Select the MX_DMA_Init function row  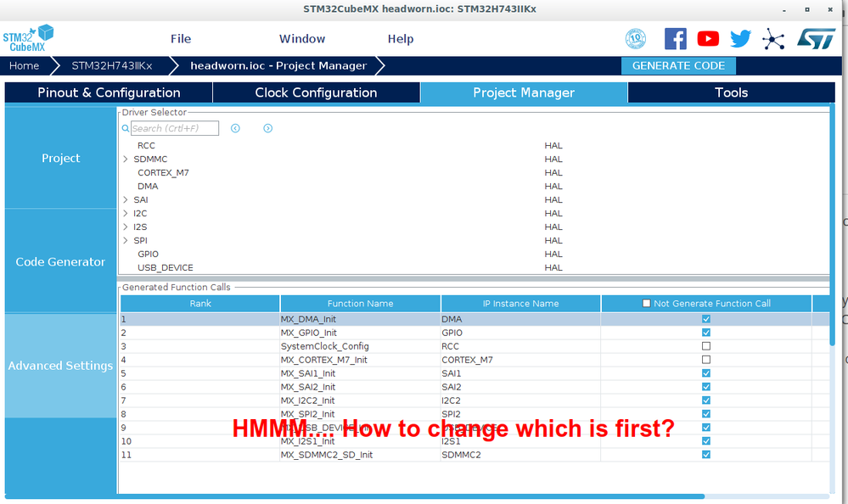[475, 319]
